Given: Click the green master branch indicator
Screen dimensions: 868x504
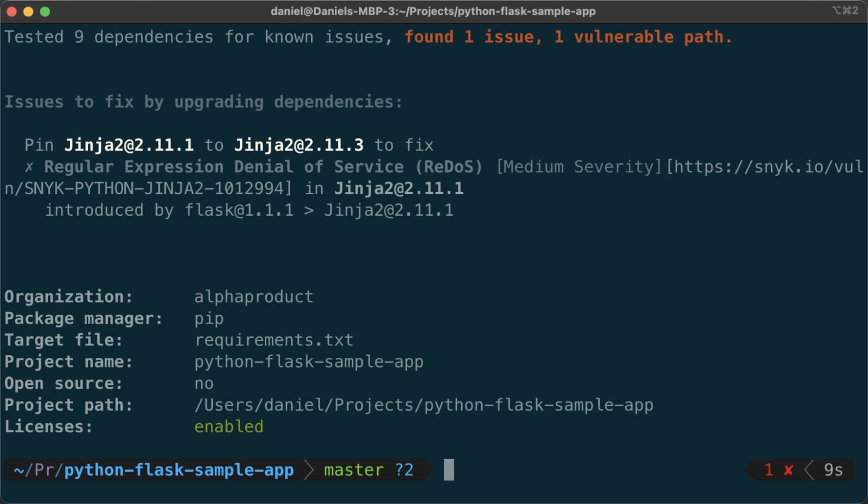Looking at the screenshot, I should [353, 470].
